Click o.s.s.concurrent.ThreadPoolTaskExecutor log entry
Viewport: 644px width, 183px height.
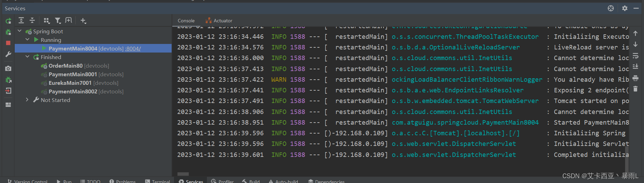[x=465, y=37]
